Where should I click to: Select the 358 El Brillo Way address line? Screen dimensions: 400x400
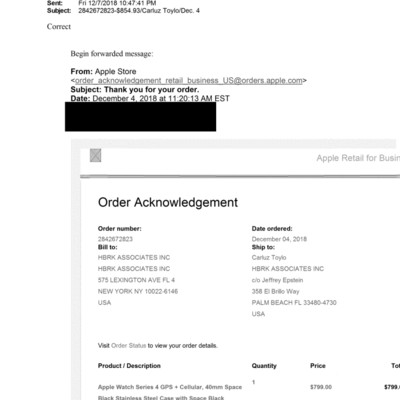click(276, 291)
